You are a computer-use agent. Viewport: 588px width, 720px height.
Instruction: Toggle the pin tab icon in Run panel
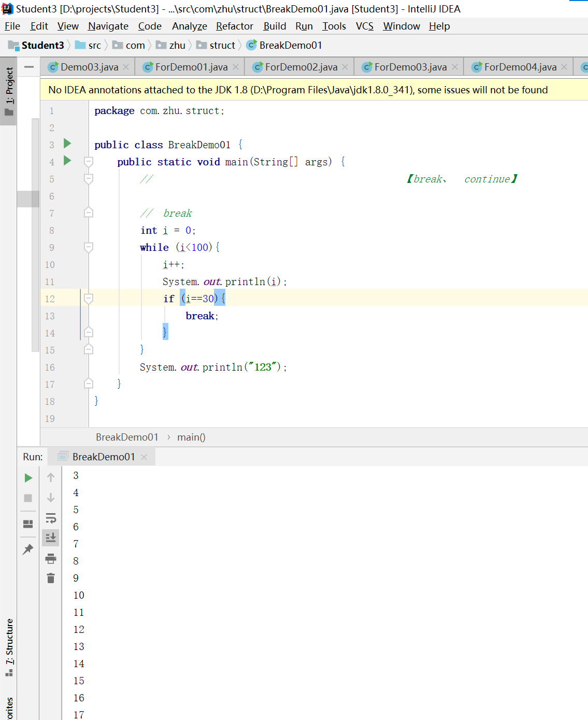click(x=28, y=549)
